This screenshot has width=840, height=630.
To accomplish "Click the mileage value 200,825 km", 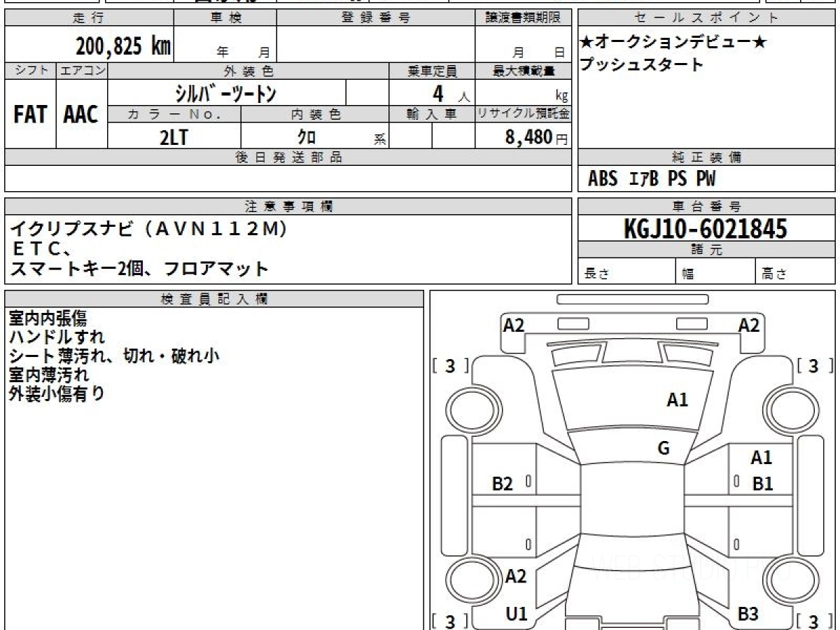I will click(x=123, y=45).
